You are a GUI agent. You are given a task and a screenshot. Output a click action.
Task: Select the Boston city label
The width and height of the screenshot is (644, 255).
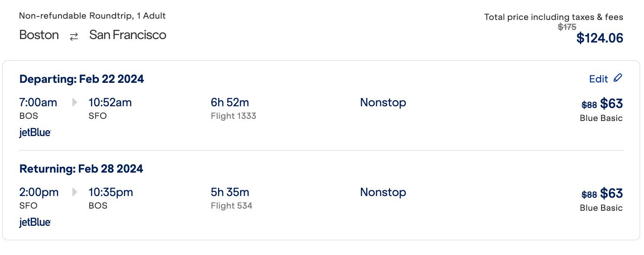(x=39, y=35)
